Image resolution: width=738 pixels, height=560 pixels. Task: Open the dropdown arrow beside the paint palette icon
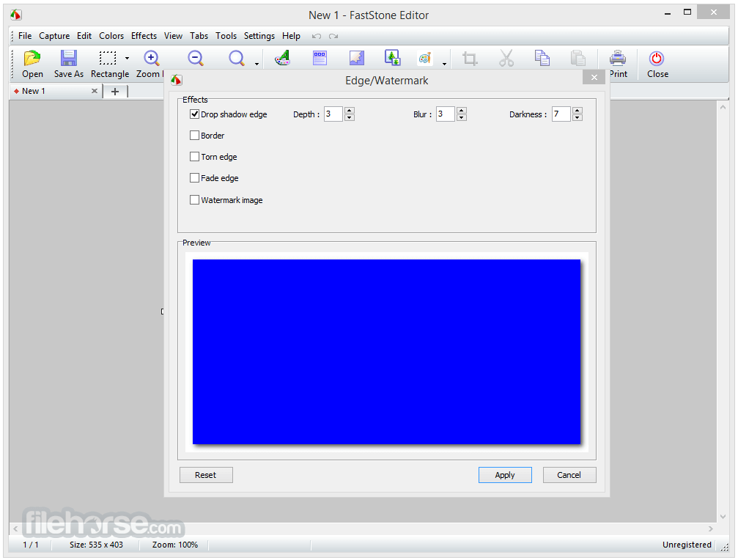(444, 65)
